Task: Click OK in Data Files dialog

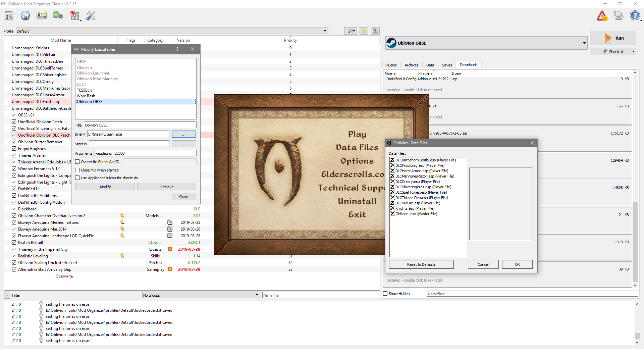Action: point(517,264)
